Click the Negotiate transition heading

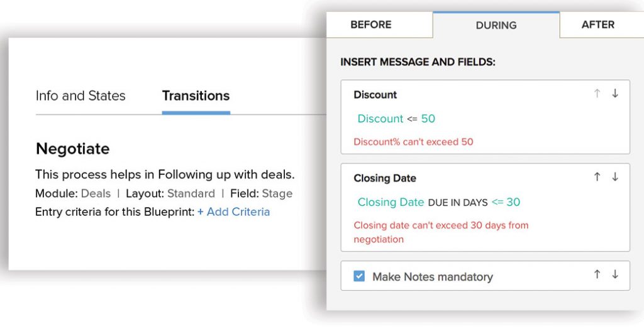(73, 149)
